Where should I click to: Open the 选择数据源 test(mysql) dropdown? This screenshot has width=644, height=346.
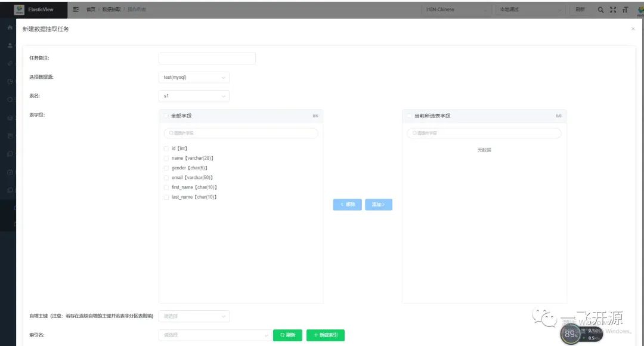coord(194,78)
